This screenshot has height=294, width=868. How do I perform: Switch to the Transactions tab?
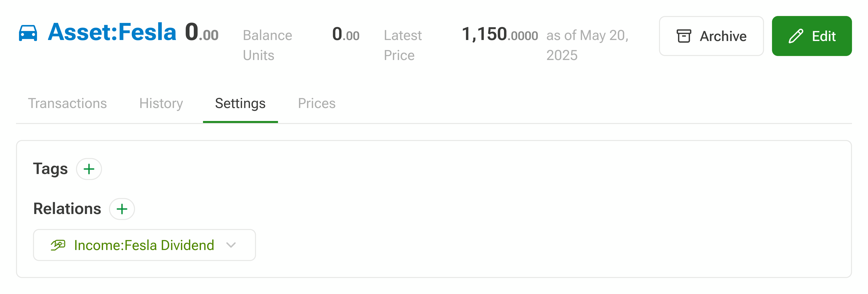pos(67,103)
